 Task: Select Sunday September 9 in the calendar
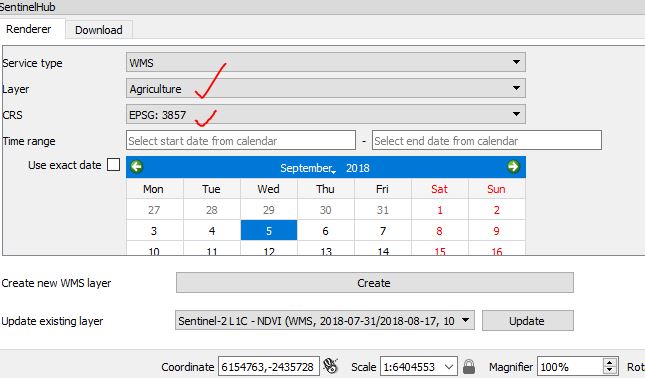tap(497, 230)
